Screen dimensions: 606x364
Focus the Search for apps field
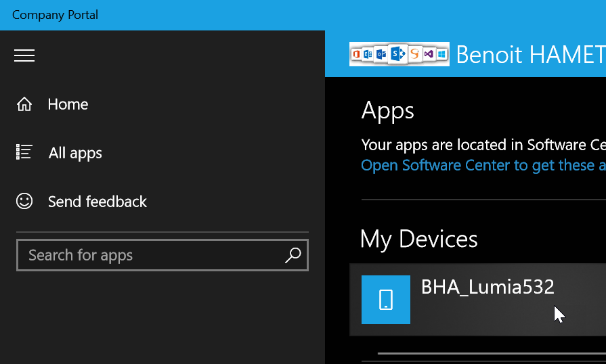pos(149,255)
